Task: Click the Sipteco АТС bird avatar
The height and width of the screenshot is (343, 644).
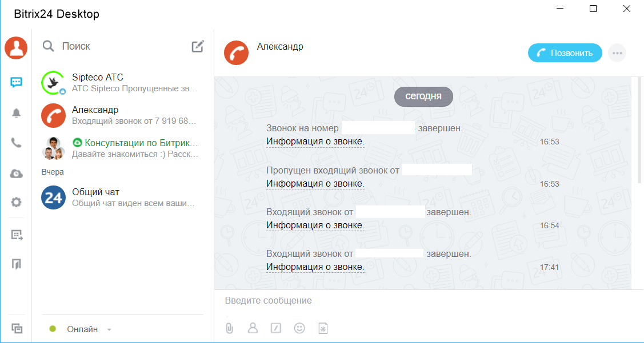Action: 53,83
